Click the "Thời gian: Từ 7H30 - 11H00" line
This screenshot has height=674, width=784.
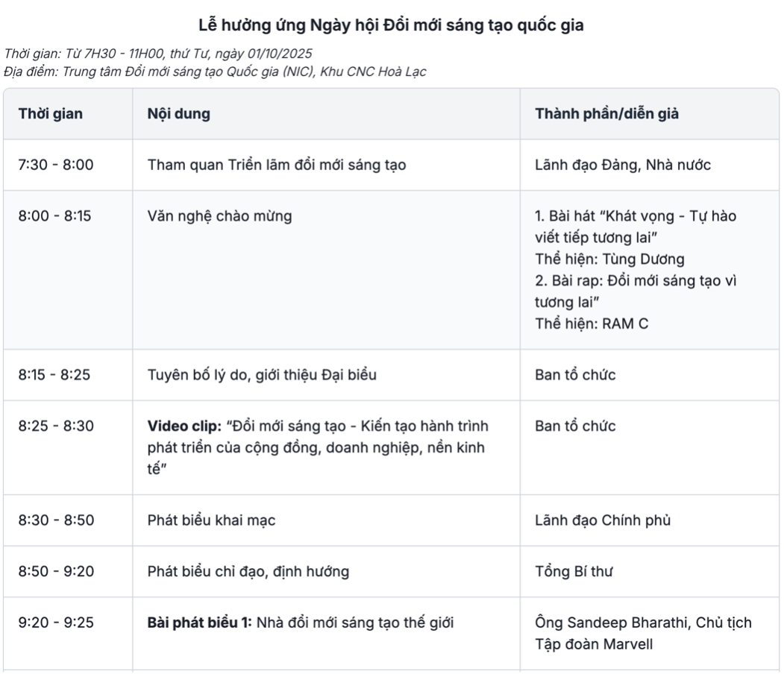coord(158,54)
